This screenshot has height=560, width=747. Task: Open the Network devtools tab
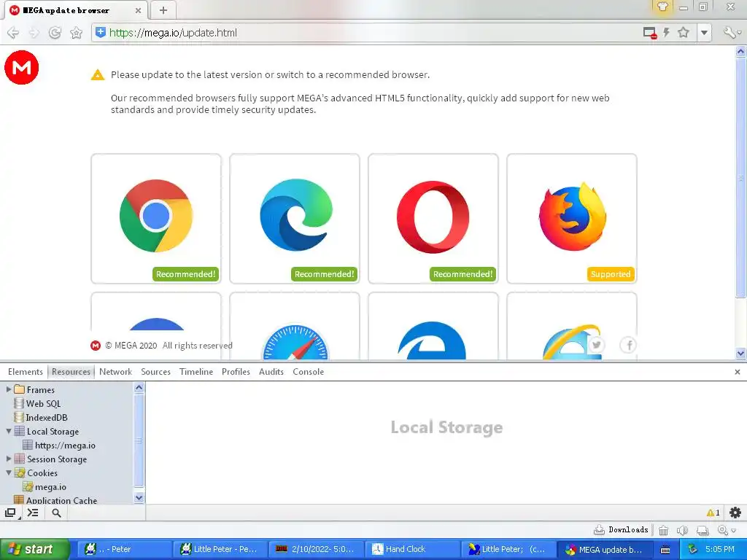pos(116,372)
